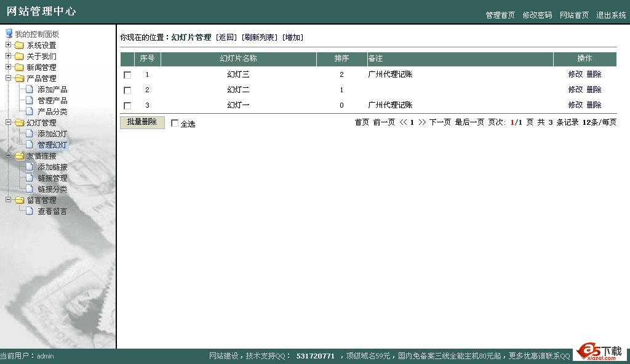Collapse the 产品管理 tree node
The height and width of the screenshot is (364, 630).
click(8, 78)
